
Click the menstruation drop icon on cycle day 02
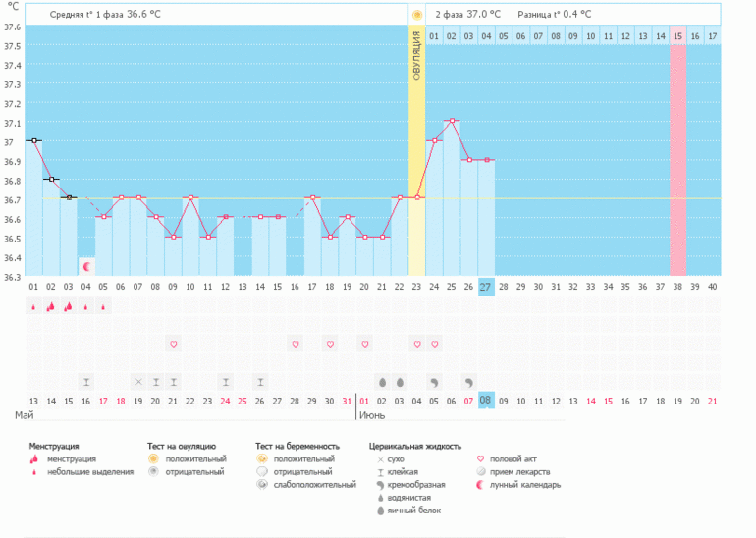click(x=51, y=306)
